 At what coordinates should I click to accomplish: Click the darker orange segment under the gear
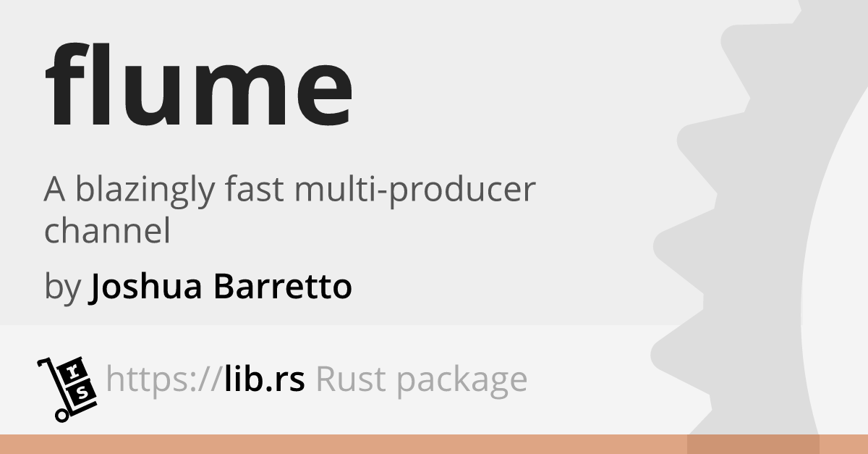click(x=753, y=444)
